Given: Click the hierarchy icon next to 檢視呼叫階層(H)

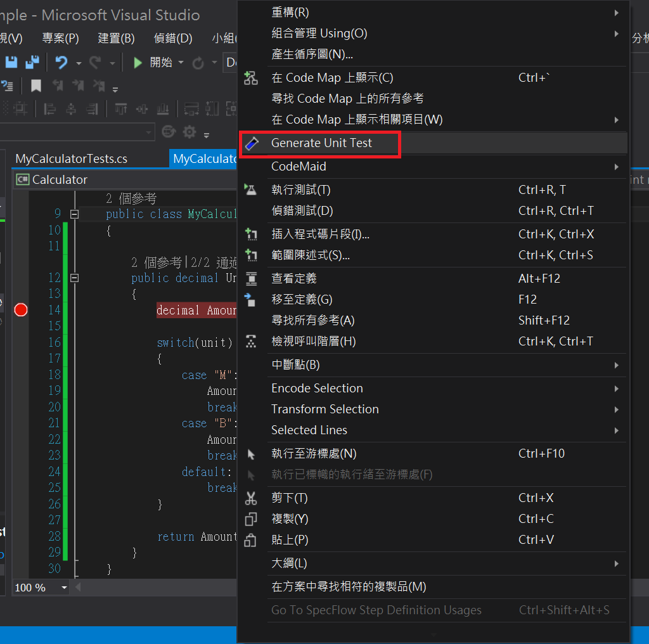Looking at the screenshot, I should point(251,342).
